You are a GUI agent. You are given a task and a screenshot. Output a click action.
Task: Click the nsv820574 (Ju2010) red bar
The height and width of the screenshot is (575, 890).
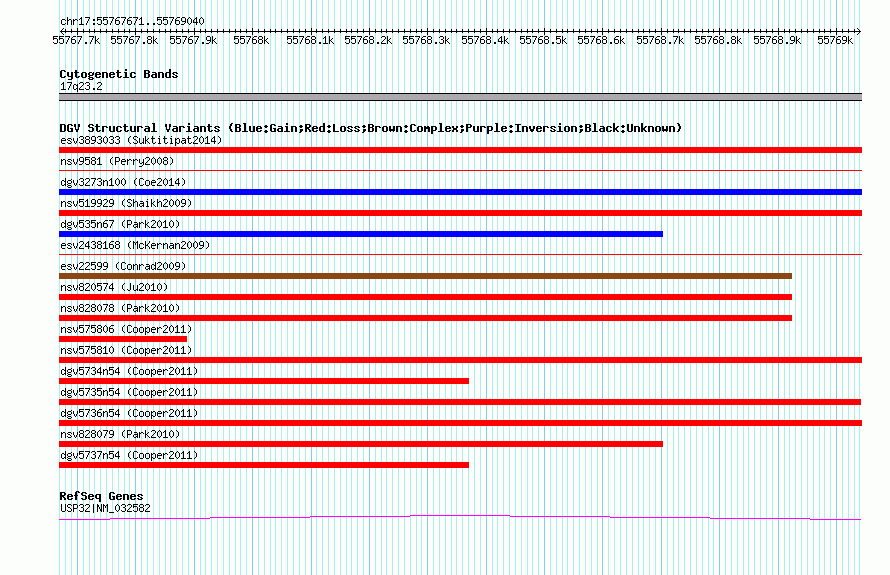point(425,297)
